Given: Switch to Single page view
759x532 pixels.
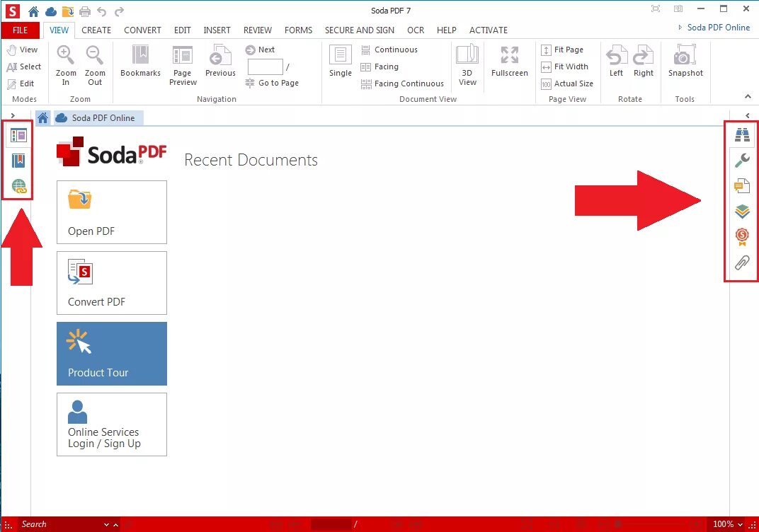Looking at the screenshot, I should point(341,61).
